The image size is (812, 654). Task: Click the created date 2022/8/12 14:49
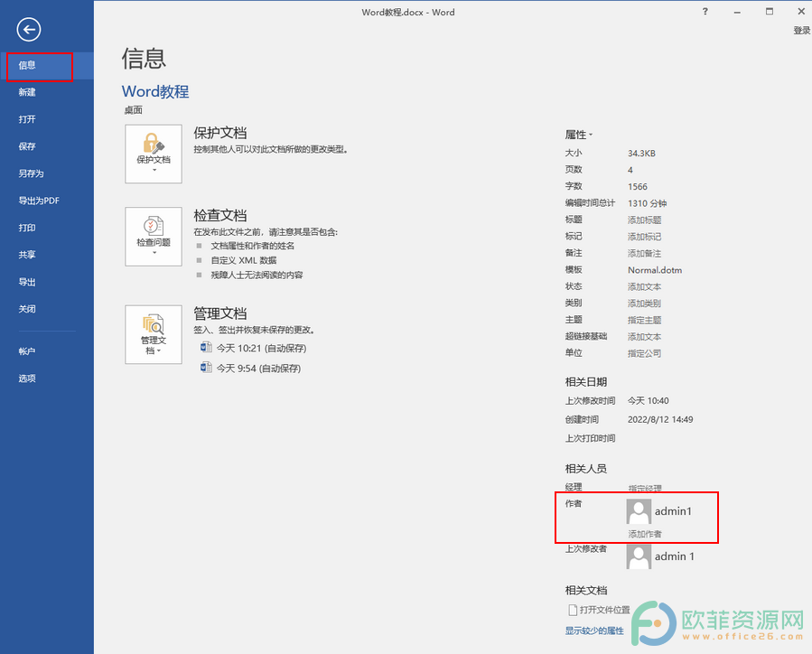coord(659,419)
